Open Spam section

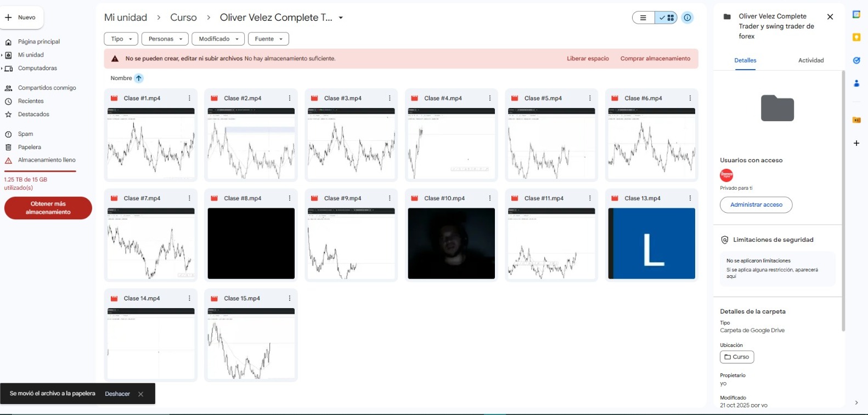[x=25, y=134]
